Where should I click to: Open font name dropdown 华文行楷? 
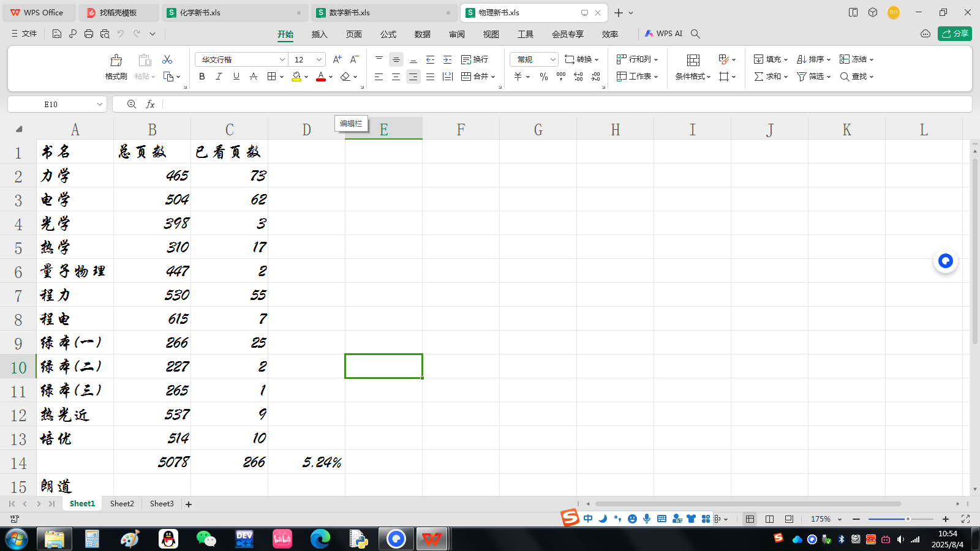pos(282,59)
